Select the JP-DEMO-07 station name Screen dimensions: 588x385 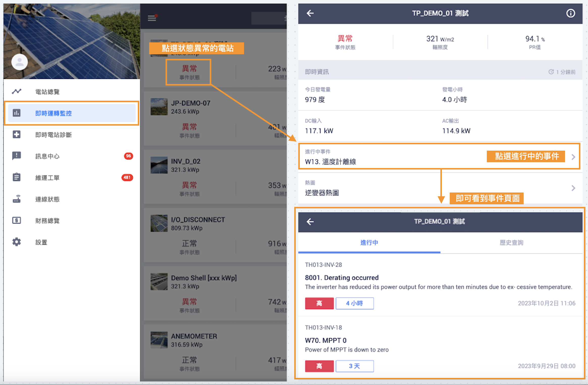(x=191, y=103)
